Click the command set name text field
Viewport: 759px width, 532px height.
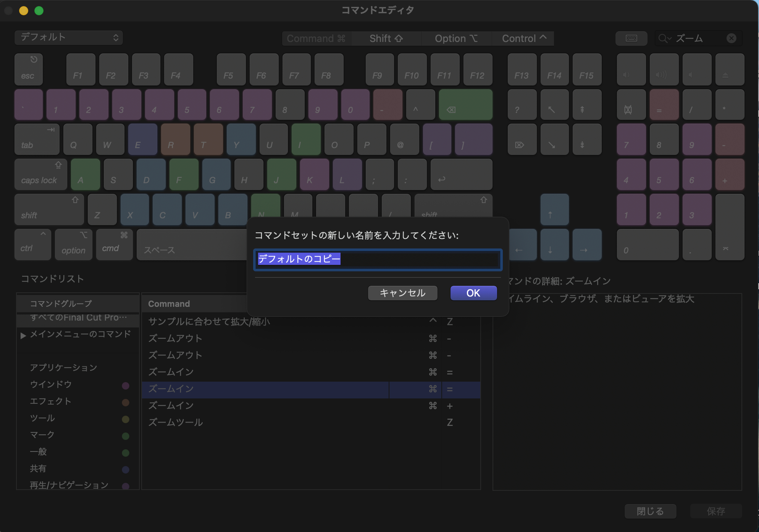(x=378, y=260)
